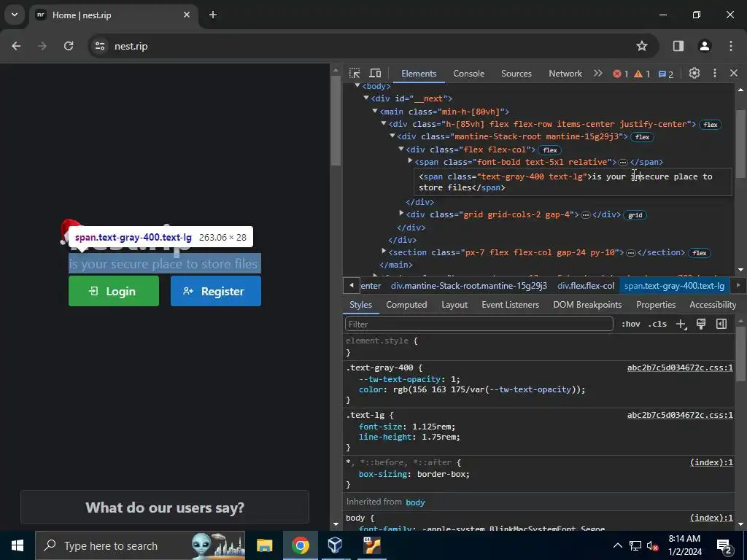Click the grid badge next to grid-cols-2 div

635,215
